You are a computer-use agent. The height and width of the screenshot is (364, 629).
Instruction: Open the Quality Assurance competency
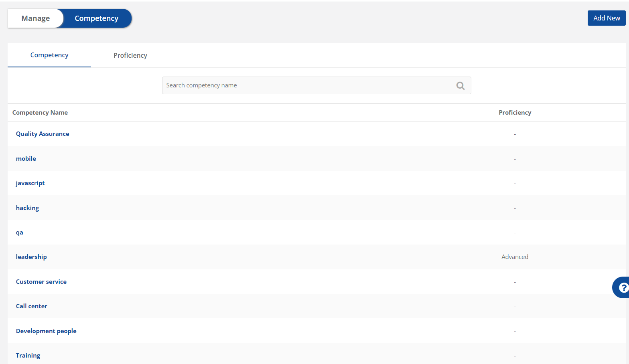[43, 134]
